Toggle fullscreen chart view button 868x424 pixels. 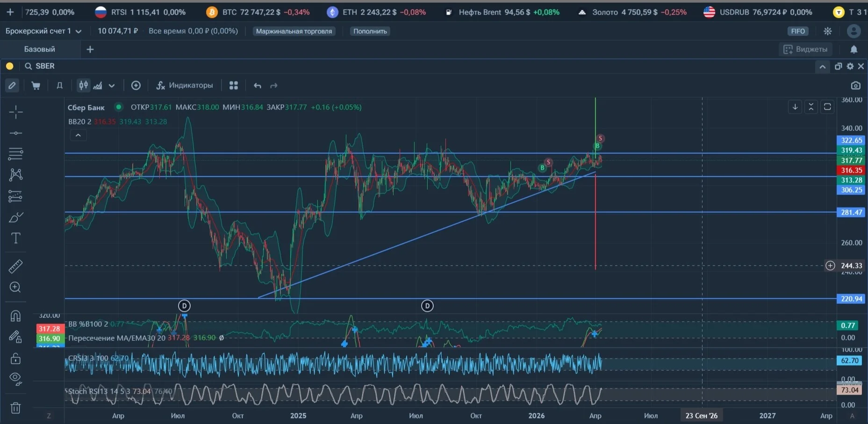[827, 107]
